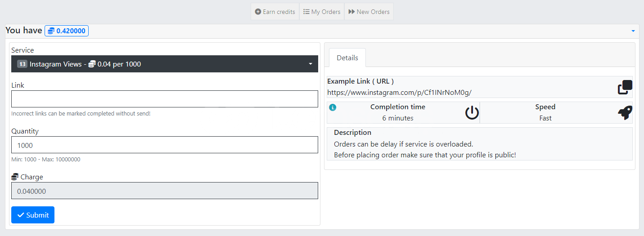Click the example Instagram URL text

pyautogui.click(x=399, y=93)
